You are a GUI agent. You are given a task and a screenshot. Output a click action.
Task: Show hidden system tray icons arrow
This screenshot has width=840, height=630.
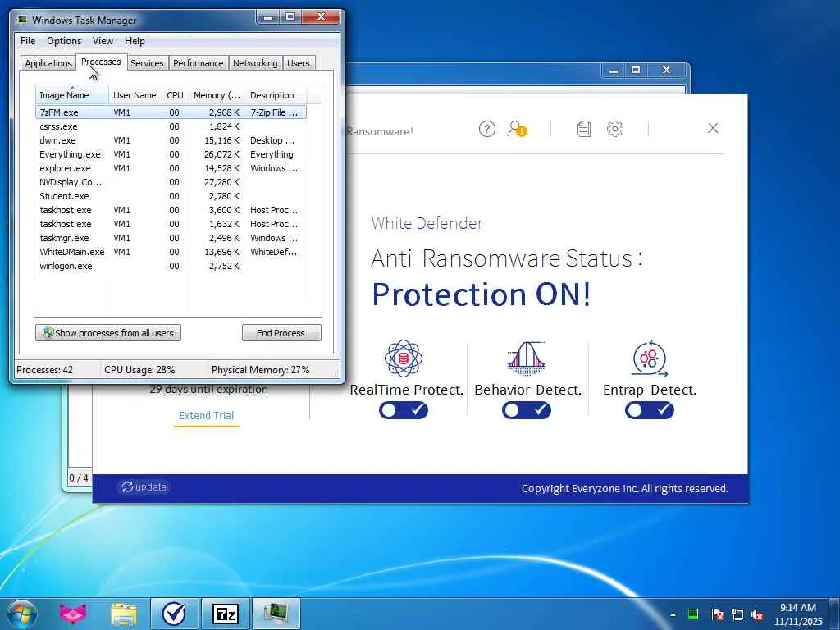click(673, 614)
